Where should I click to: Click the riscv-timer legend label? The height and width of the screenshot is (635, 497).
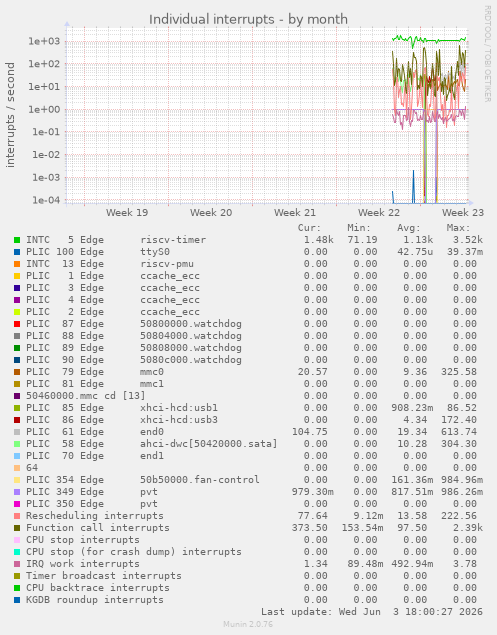point(173,240)
